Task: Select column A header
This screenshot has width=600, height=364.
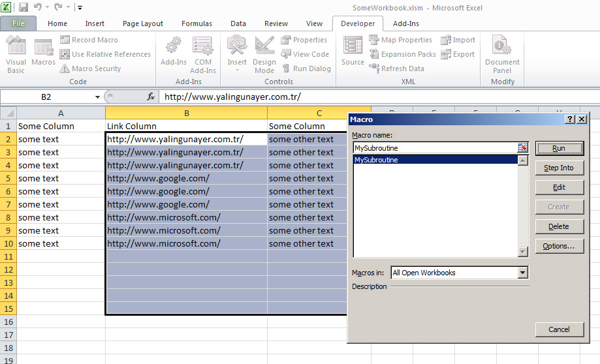Action: [x=61, y=113]
